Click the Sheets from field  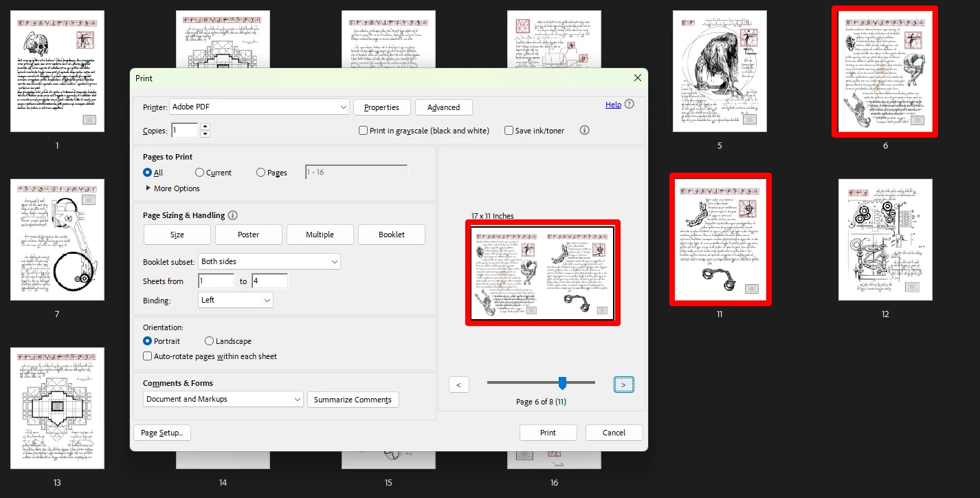click(216, 281)
